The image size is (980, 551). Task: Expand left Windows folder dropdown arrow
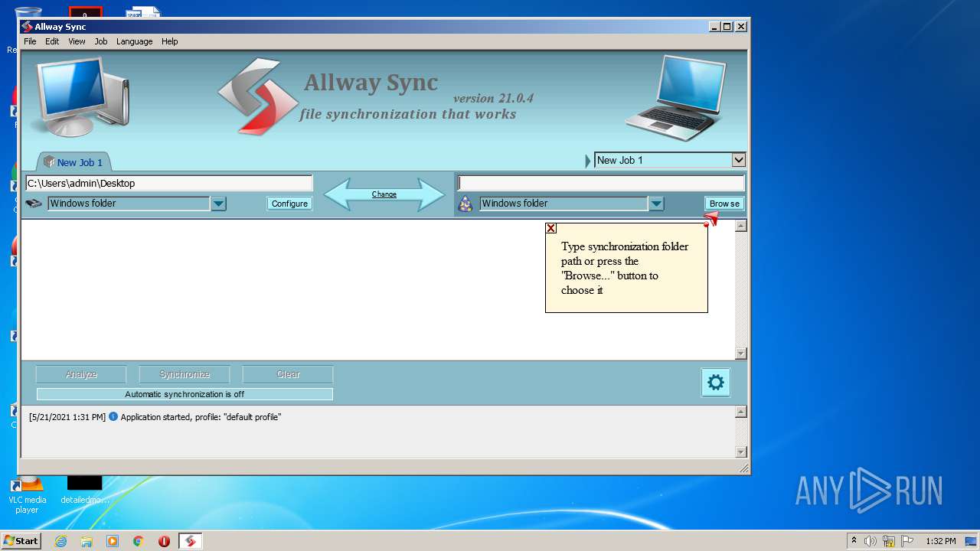pyautogui.click(x=219, y=204)
